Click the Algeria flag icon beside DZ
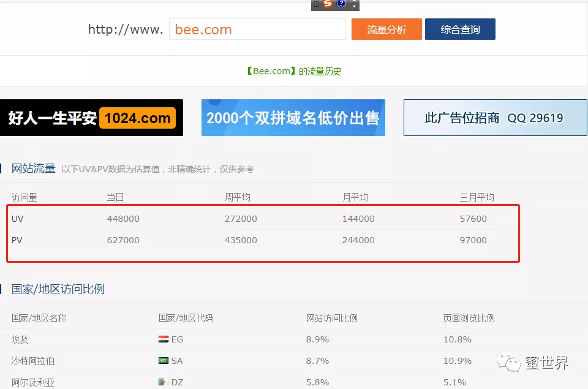The image size is (588, 389). pos(163,382)
